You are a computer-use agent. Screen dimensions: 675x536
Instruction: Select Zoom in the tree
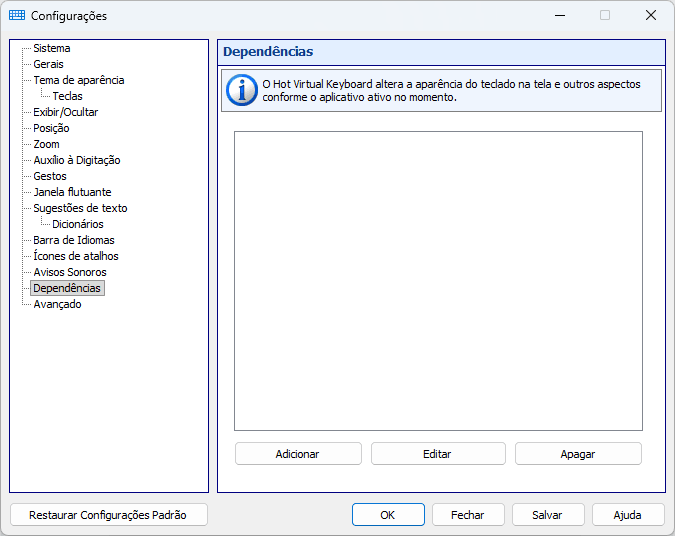(x=46, y=144)
